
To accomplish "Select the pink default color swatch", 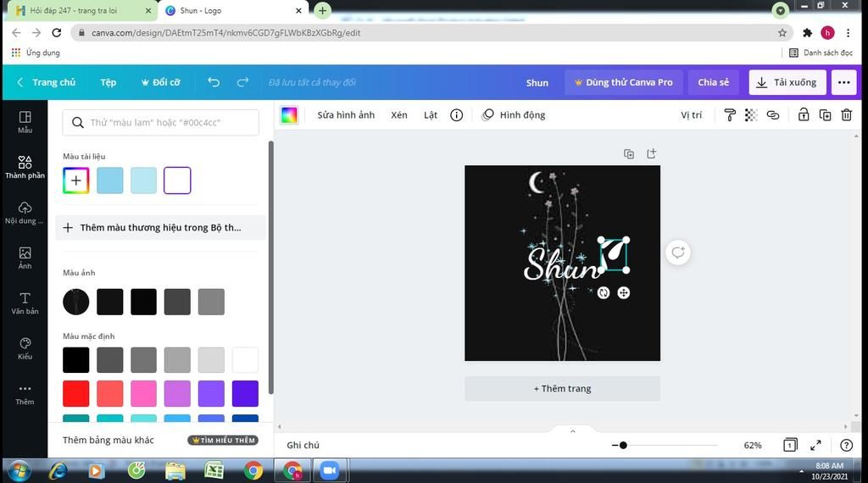I will [x=143, y=393].
